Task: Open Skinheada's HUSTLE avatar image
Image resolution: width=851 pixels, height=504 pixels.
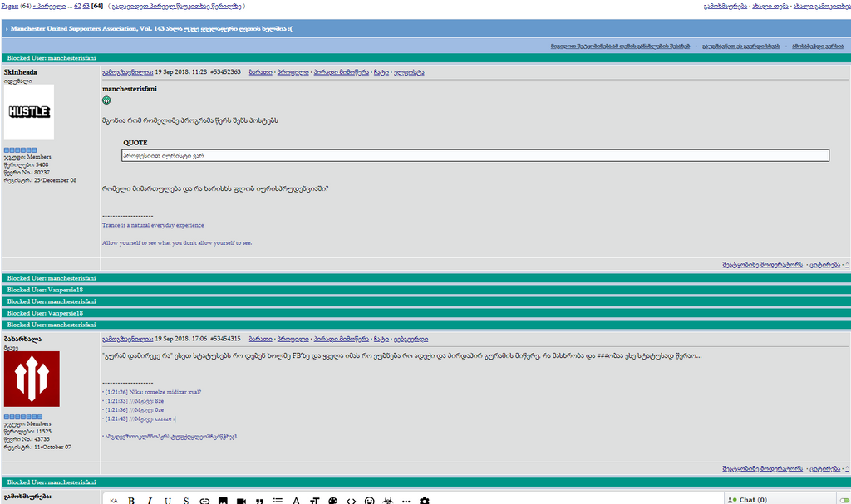Action: (x=29, y=112)
